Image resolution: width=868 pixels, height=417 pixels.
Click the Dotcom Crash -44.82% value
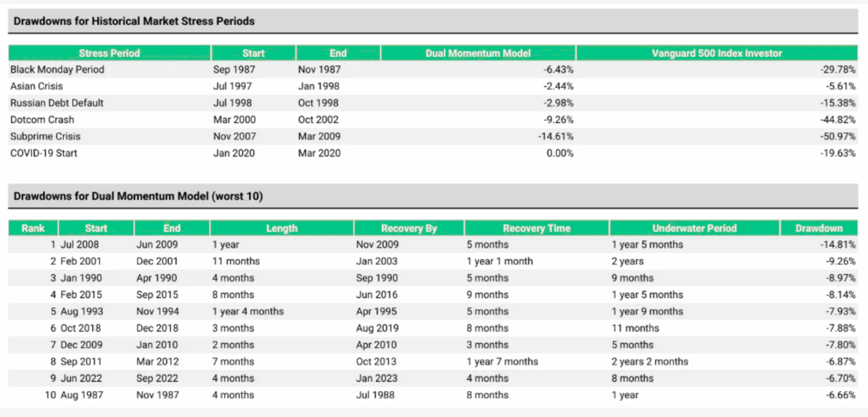[837, 120]
